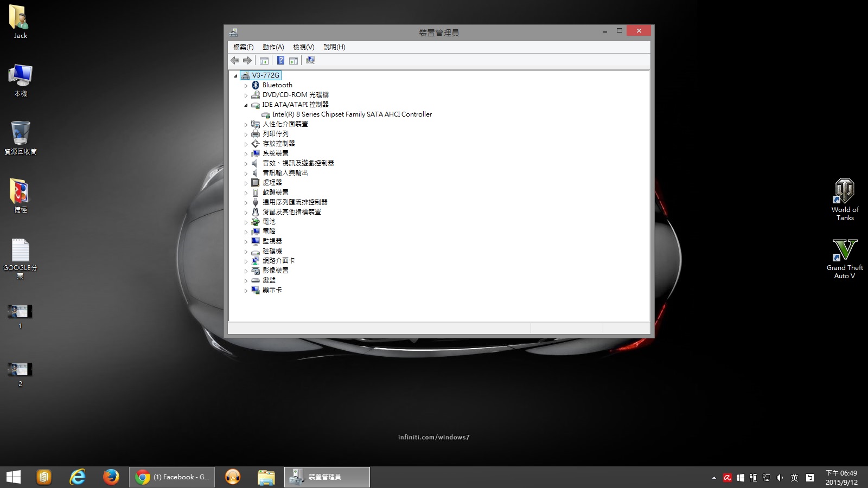Launch Internet Explorer from taskbar

coord(78,477)
